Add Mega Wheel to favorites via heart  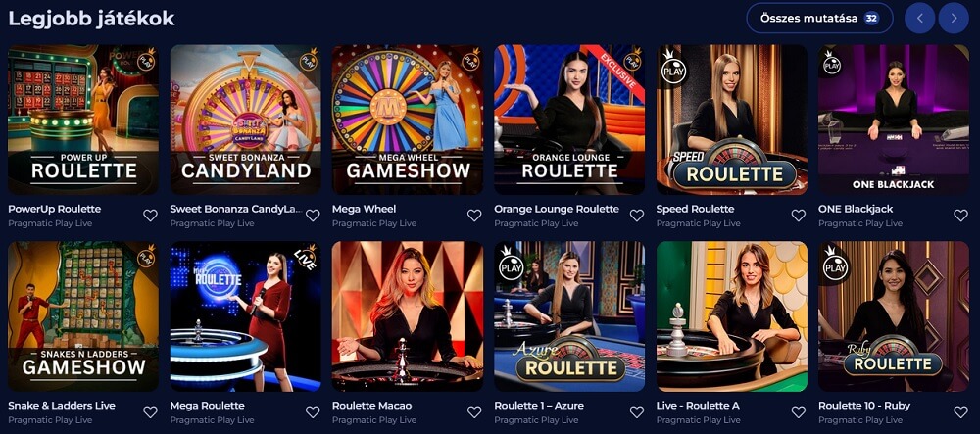coord(474,216)
